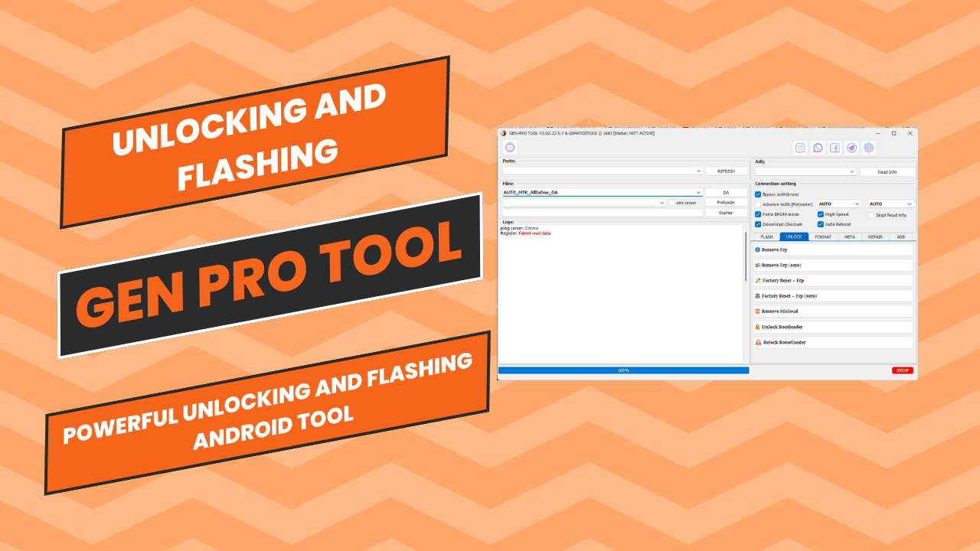This screenshot has height=551, width=980.
Task: Run Remove Frp
Action: click(833, 249)
